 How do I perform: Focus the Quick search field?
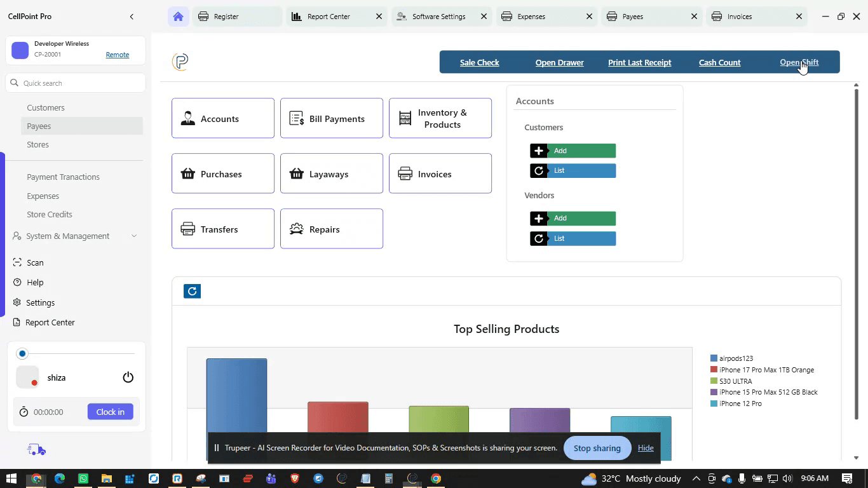pos(76,83)
